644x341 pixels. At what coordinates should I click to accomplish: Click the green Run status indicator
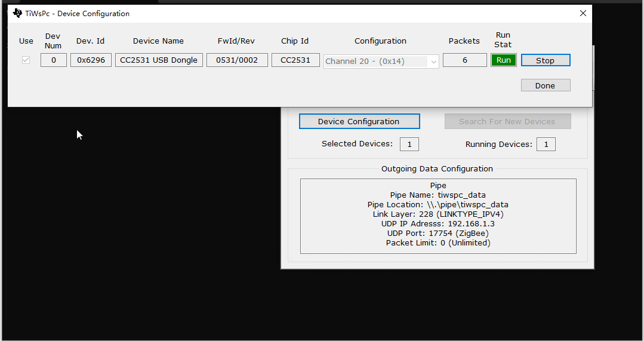504,60
